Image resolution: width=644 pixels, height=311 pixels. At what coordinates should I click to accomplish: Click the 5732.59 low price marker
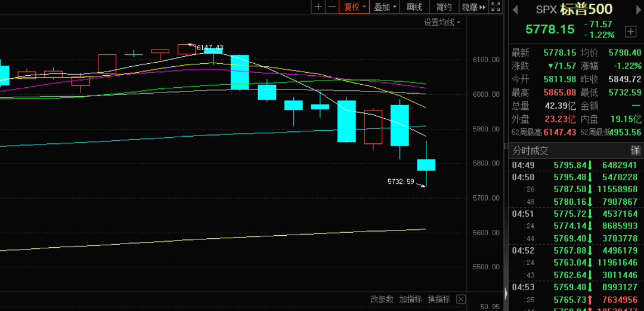point(401,181)
